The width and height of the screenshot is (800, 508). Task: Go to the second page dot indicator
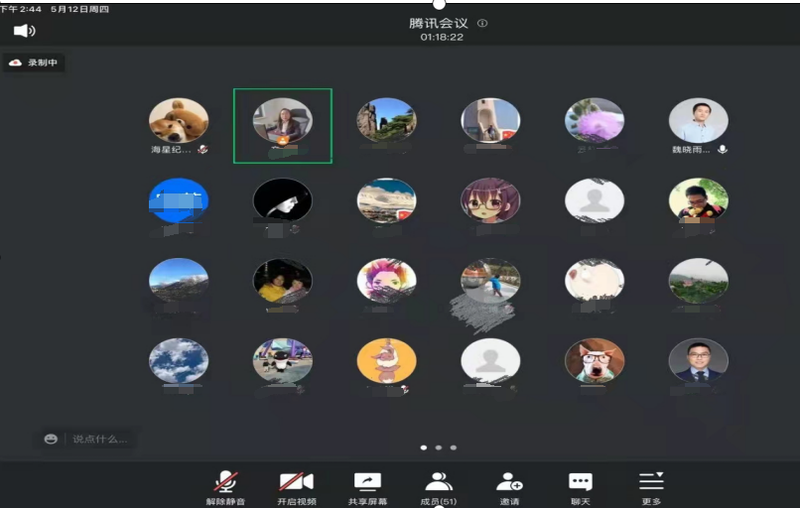pos(438,448)
